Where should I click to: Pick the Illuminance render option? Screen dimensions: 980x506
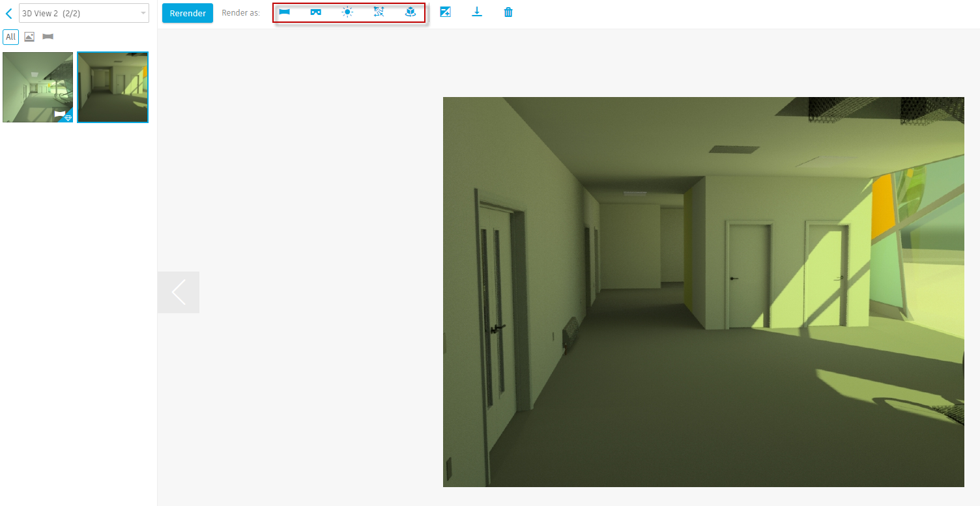click(379, 12)
